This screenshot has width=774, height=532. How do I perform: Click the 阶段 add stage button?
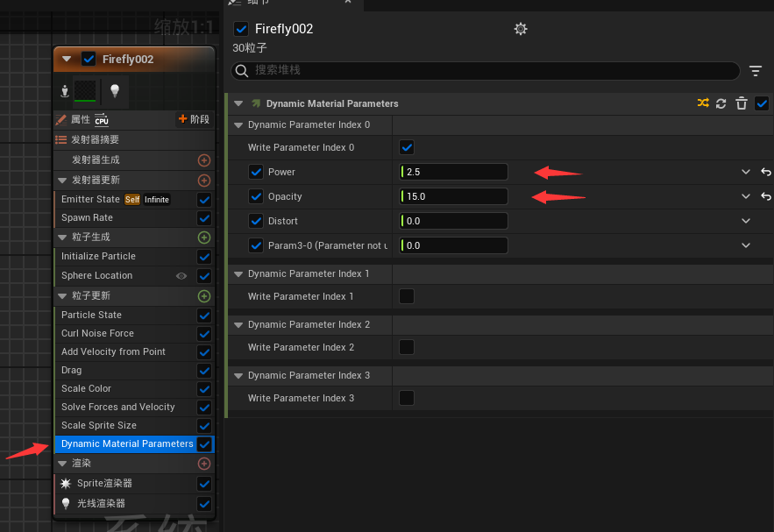pyautogui.click(x=194, y=119)
